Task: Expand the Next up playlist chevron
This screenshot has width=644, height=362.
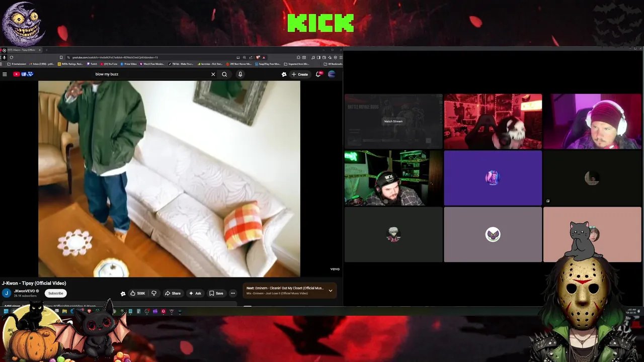Action: click(331, 291)
